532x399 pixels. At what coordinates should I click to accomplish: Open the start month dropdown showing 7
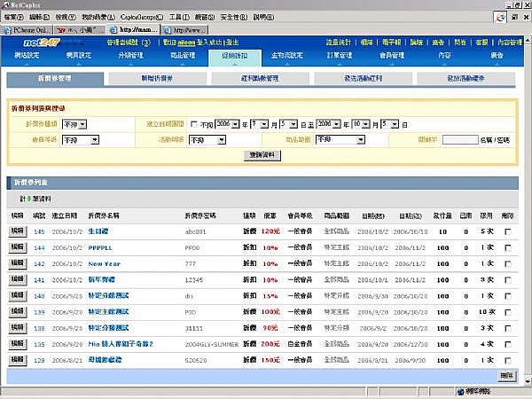(259, 124)
